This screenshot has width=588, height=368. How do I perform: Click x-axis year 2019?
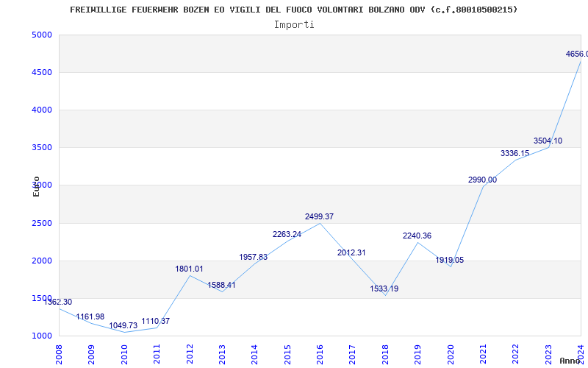point(417,354)
